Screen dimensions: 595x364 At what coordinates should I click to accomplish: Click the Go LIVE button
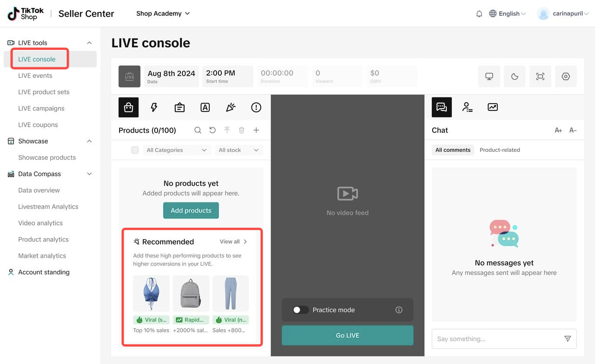tap(347, 335)
